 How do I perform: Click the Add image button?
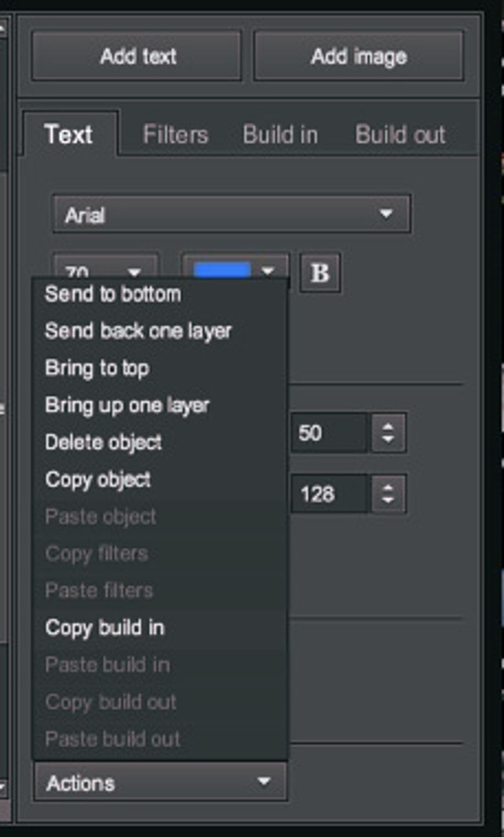click(358, 56)
